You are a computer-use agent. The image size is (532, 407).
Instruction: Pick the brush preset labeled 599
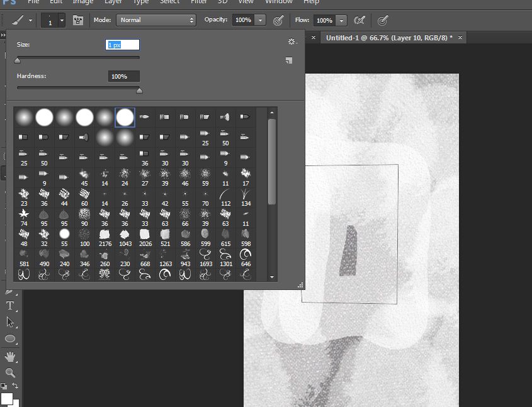pos(205,238)
